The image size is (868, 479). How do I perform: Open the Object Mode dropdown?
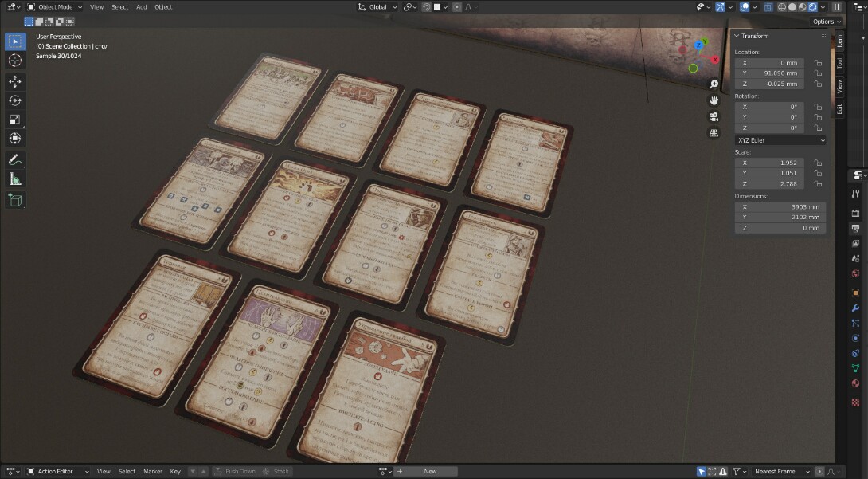(x=55, y=7)
